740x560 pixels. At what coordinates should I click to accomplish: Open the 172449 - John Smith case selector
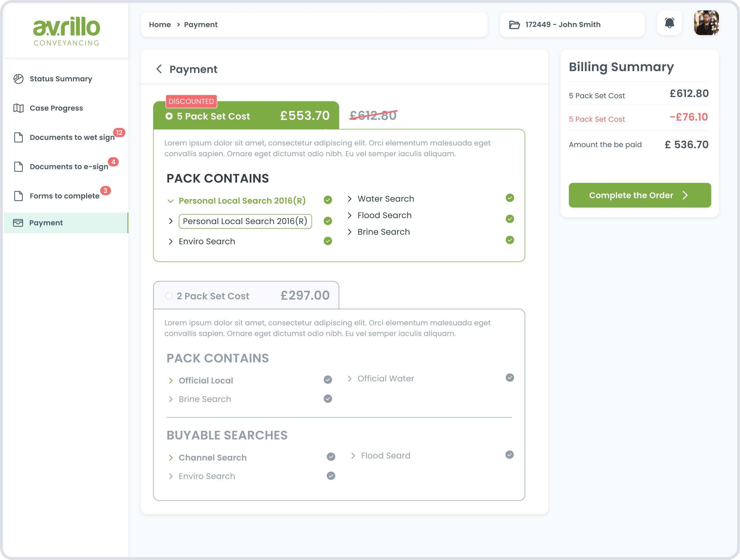pyautogui.click(x=572, y=25)
